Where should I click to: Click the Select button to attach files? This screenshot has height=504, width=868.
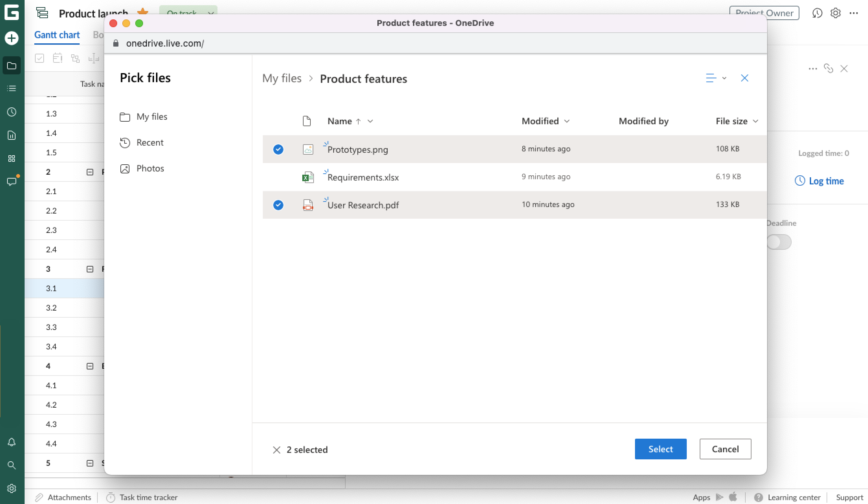660,449
